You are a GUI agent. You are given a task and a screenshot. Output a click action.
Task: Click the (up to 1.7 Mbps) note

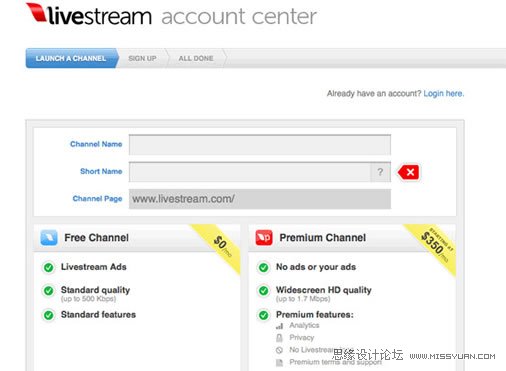click(x=303, y=299)
